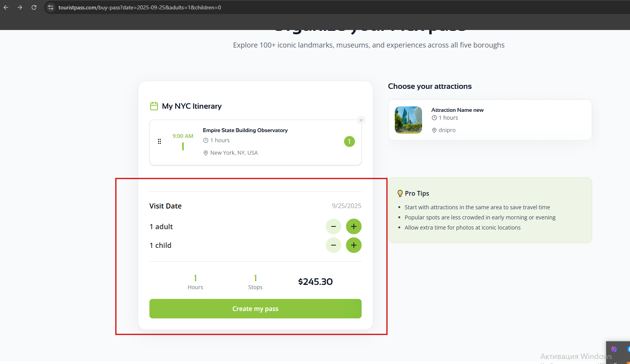
Task: Reload the touristpass page
Action: [x=34, y=7]
